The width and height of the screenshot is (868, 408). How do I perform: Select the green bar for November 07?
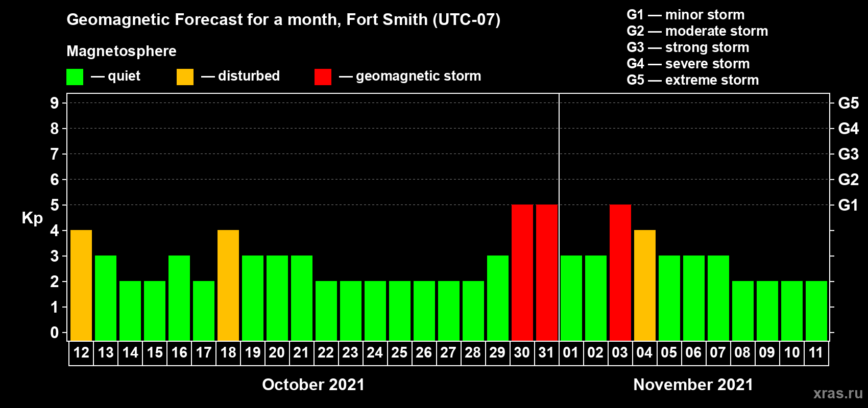[718, 298]
